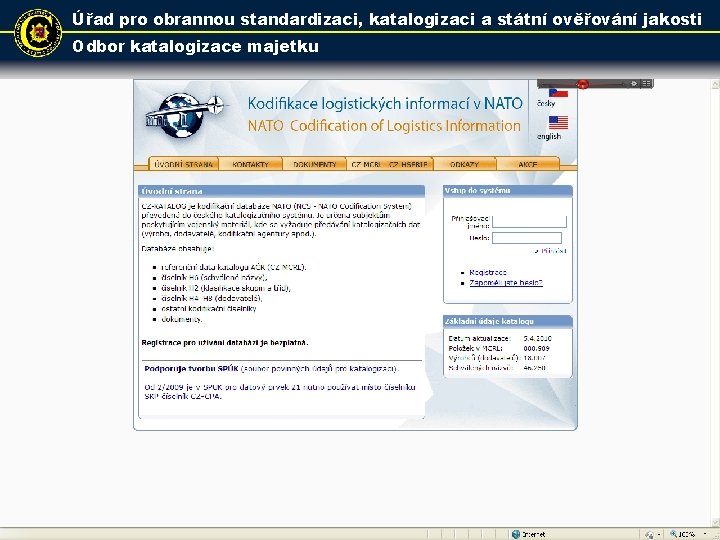This screenshot has height=540, width=720.
Task: Open the dropdown arrow beside the protected mode icon
Action: pos(659,534)
